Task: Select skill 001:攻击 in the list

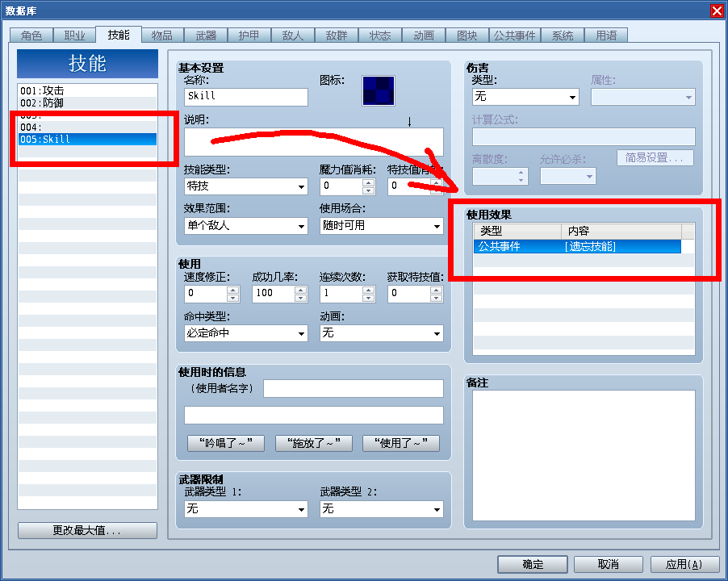Action: (x=87, y=90)
